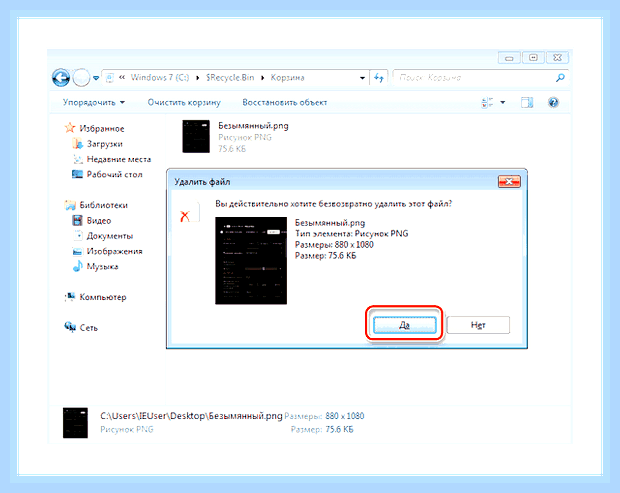Open the recent locations dropdown arrow
Viewport: 620px width, 493px height.
[x=96, y=78]
